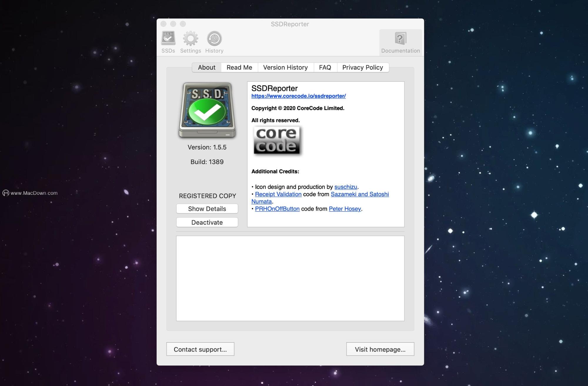Open the corecode.io/ssdreporter link
The width and height of the screenshot is (588, 386).
[298, 96]
